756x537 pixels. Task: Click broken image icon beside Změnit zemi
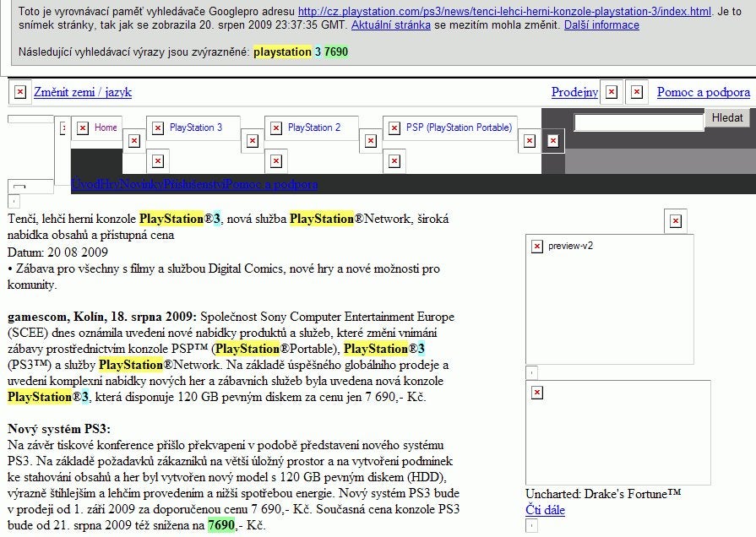point(19,91)
